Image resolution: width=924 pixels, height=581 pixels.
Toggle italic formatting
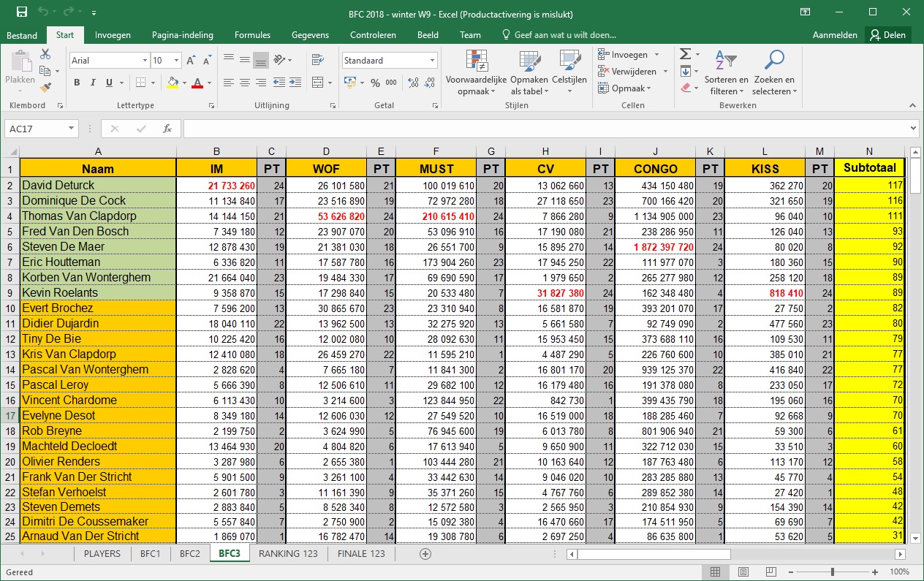click(94, 83)
